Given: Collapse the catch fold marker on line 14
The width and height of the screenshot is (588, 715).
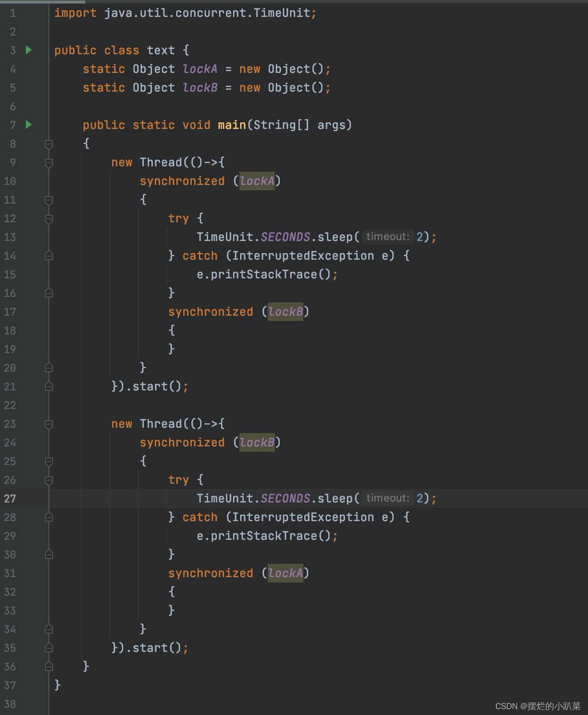Looking at the screenshot, I should coord(49,256).
